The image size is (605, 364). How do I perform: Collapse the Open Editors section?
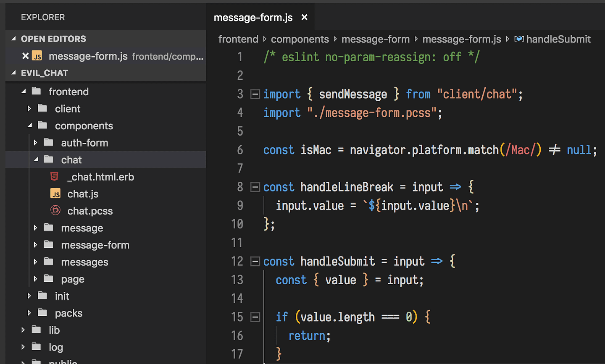[x=13, y=39]
